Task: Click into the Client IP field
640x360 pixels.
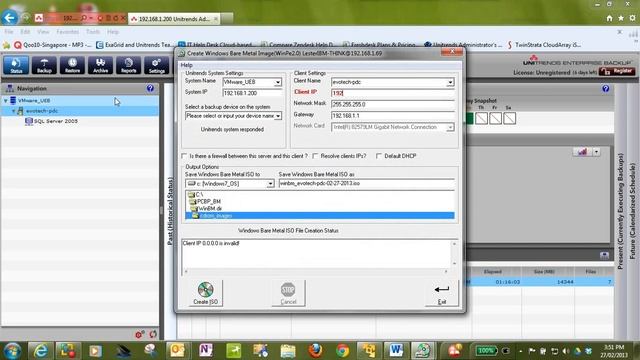Action: click(x=392, y=93)
